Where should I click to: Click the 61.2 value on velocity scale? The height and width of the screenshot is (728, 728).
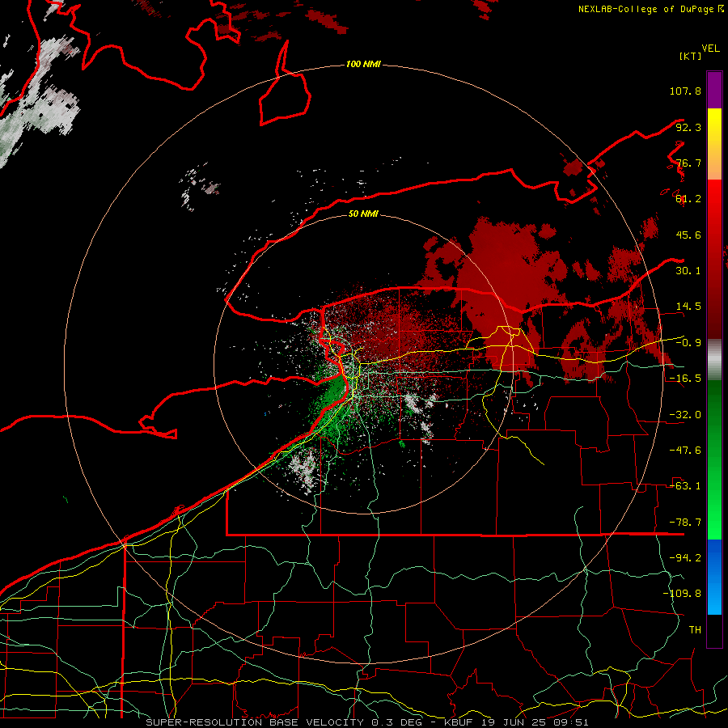(x=688, y=199)
